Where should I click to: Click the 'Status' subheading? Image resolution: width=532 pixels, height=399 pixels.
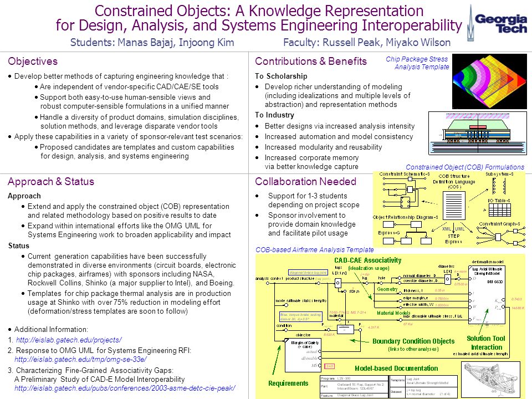(19, 245)
